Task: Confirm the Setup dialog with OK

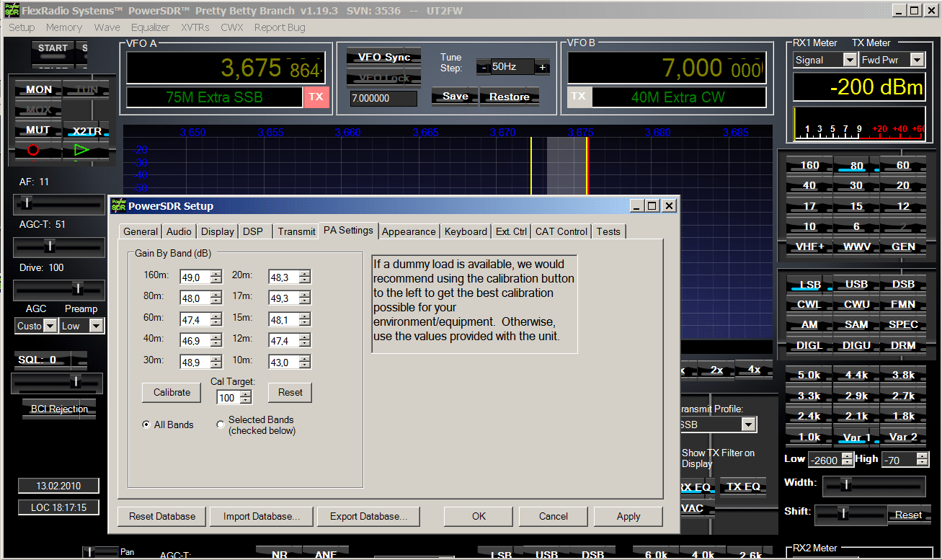Action: [x=479, y=516]
